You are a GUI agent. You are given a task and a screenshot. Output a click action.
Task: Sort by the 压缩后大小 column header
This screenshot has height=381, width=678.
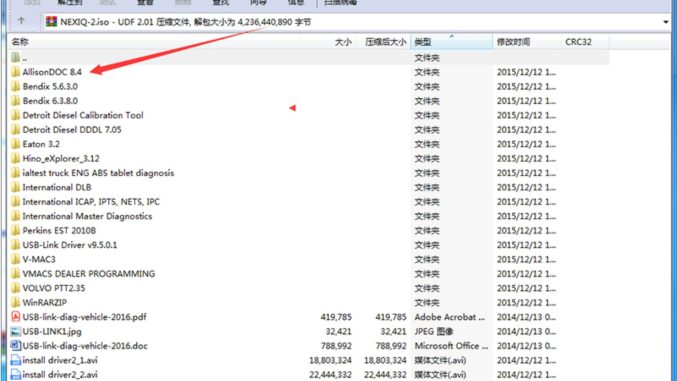pyautogui.click(x=385, y=42)
